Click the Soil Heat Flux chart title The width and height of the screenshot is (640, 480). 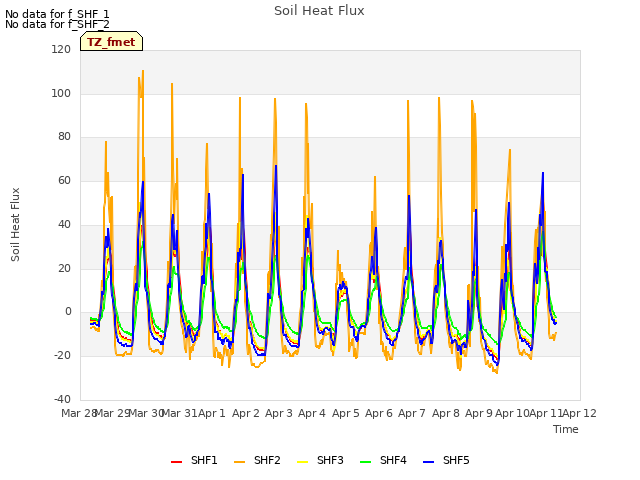coord(319,11)
